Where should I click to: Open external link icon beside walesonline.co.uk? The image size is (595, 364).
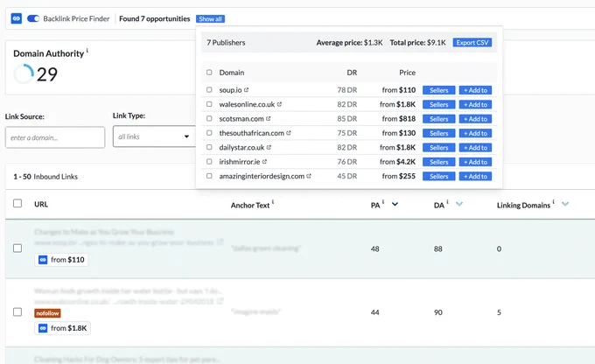(279, 104)
